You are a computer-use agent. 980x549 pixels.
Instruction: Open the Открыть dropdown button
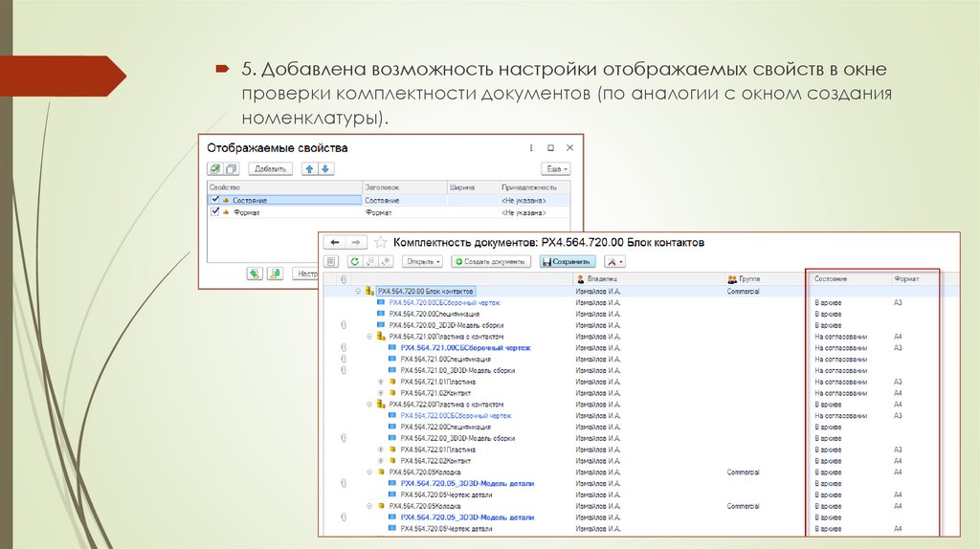tap(422, 261)
